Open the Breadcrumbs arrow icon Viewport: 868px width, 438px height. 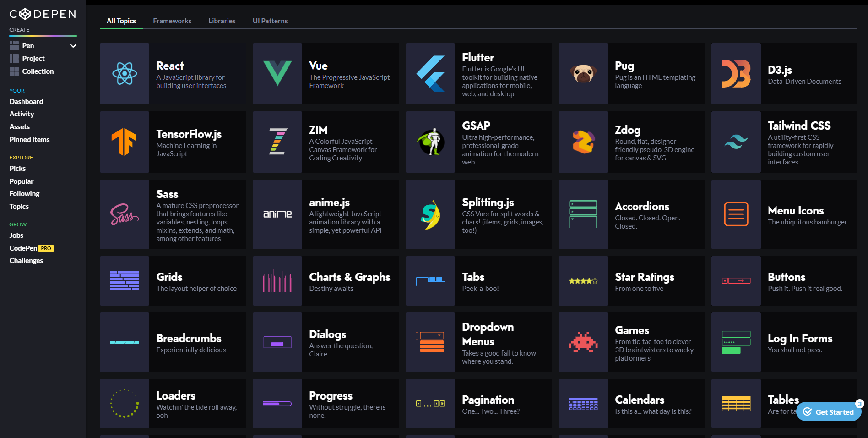click(x=125, y=342)
